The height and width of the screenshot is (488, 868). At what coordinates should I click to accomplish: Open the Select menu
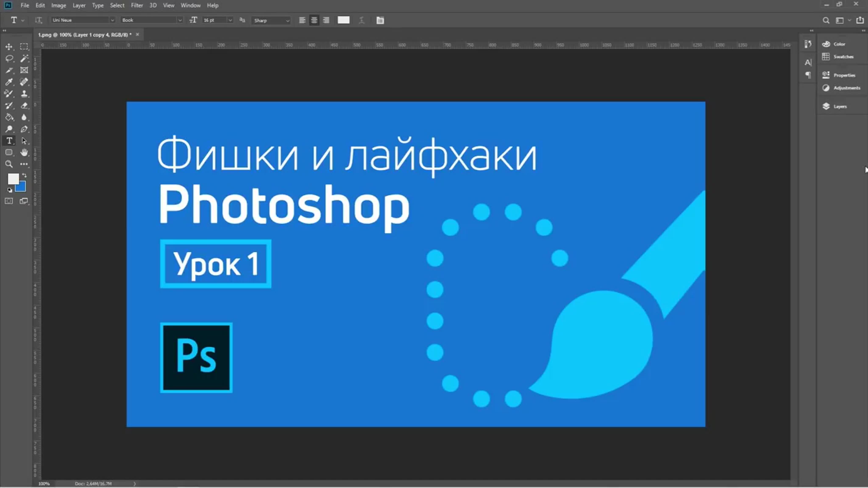point(117,5)
